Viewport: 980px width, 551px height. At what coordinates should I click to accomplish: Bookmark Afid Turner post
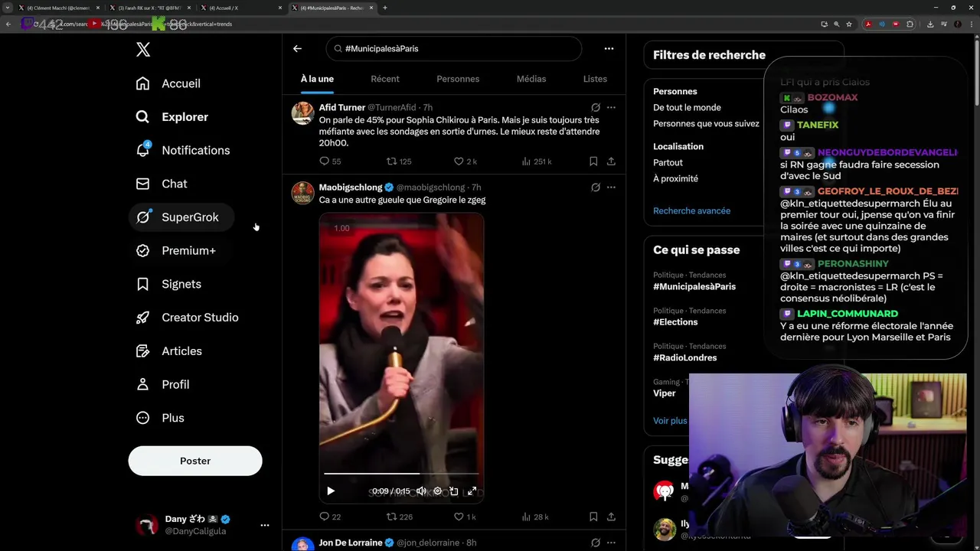(593, 161)
